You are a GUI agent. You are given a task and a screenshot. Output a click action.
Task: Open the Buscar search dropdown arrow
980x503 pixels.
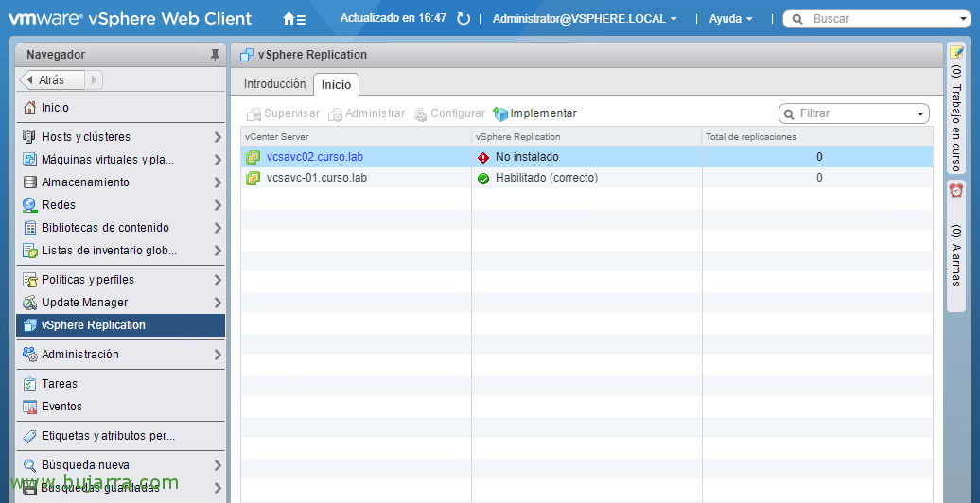pyautogui.click(x=965, y=19)
